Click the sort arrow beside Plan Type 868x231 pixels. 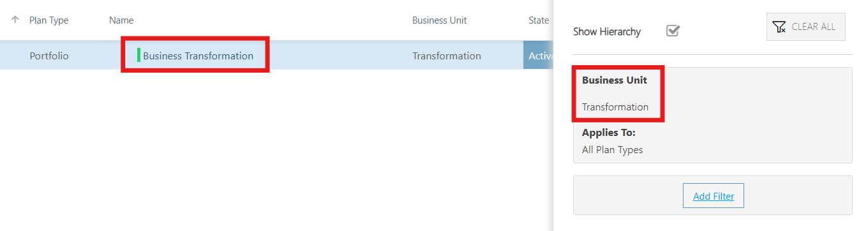[15, 20]
